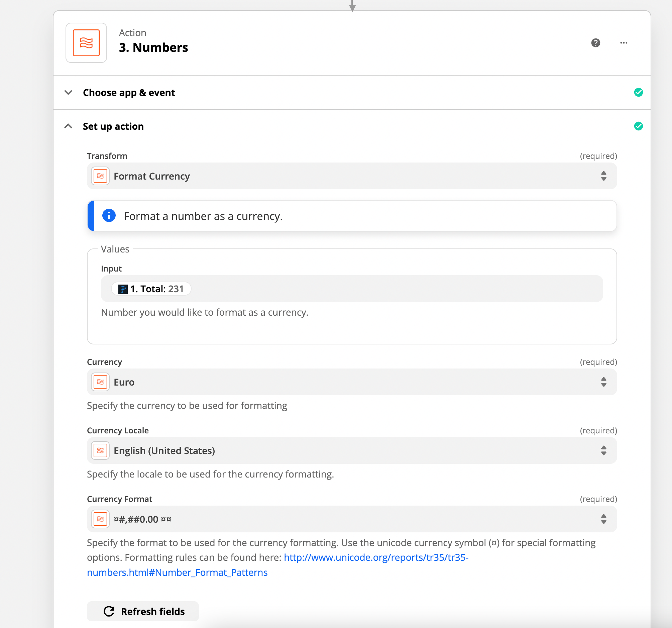
Task: Click the refresh arrow icon beside Refresh fields
Action: coord(109,611)
